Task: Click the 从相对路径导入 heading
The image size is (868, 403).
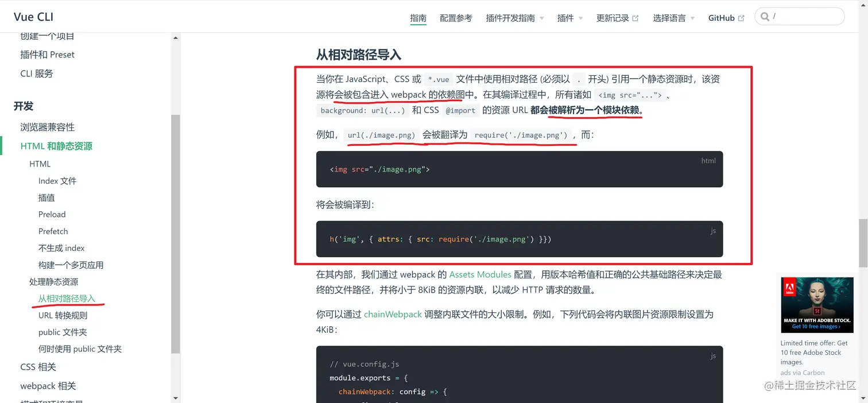Action: (359, 55)
